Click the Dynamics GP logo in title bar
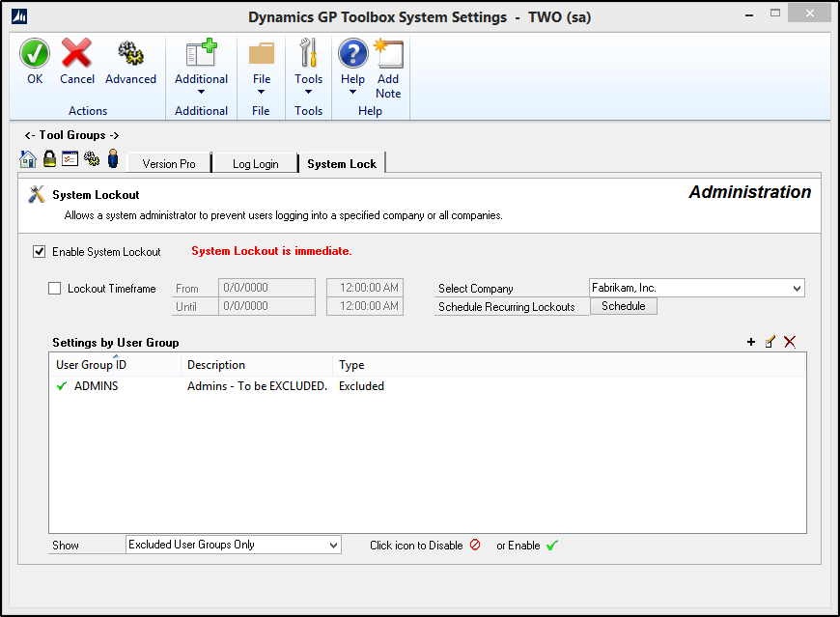The width and height of the screenshot is (840, 617). tap(19, 16)
